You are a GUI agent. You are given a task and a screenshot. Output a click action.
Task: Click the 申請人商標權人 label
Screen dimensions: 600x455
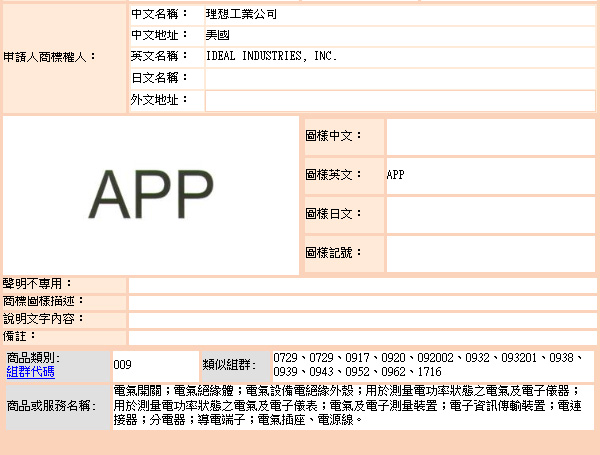pos(49,57)
